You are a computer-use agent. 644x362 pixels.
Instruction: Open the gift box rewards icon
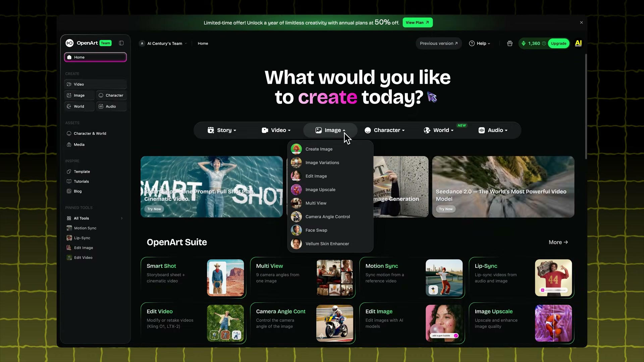[509, 43]
